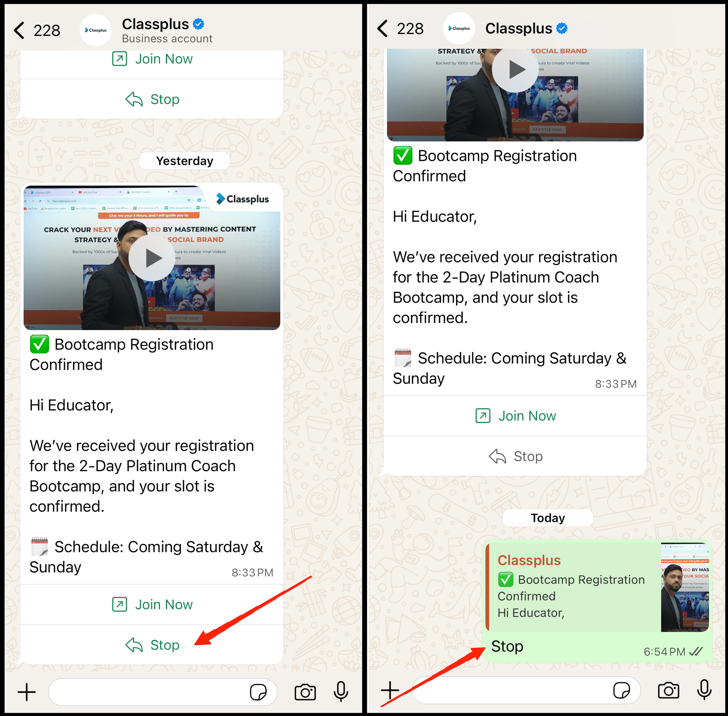728x716 pixels.
Task: Tap Bootcamp Registration Confirmed heading in left message
Action: (122, 354)
